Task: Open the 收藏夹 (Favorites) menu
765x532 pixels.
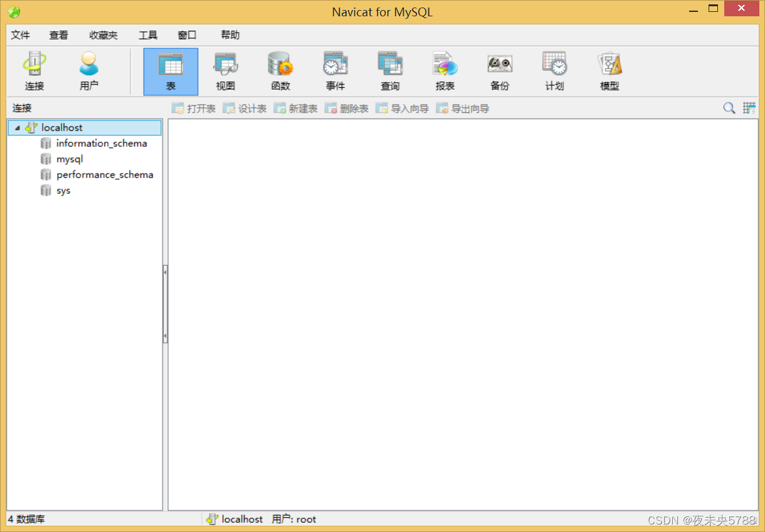Action: [x=103, y=35]
